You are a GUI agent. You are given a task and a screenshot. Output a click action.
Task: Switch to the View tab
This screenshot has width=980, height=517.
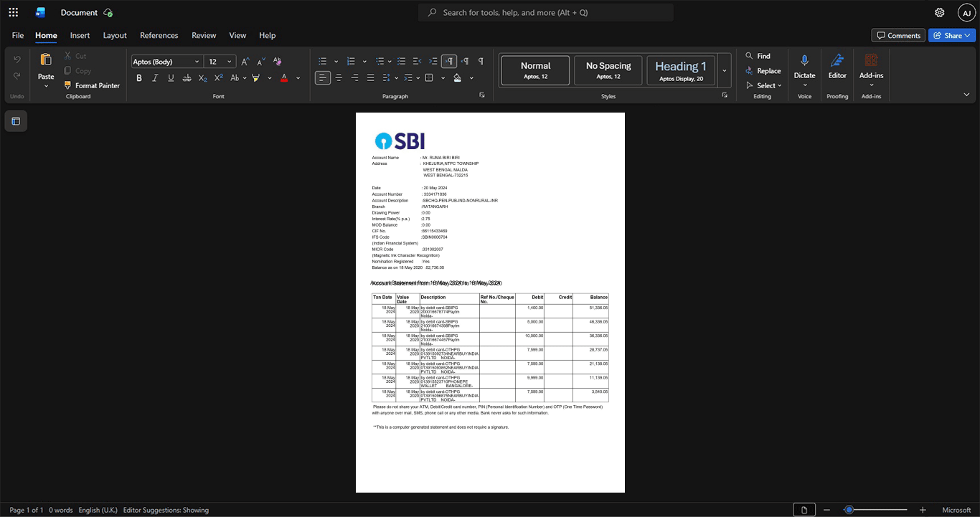(x=237, y=35)
